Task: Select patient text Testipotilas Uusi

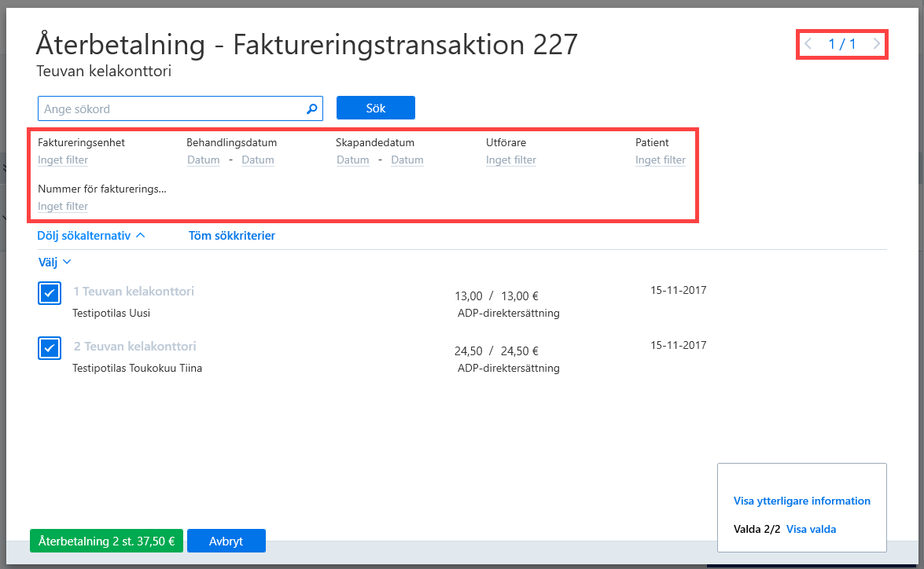Action: pyautogui.click(x=112, y=313)
